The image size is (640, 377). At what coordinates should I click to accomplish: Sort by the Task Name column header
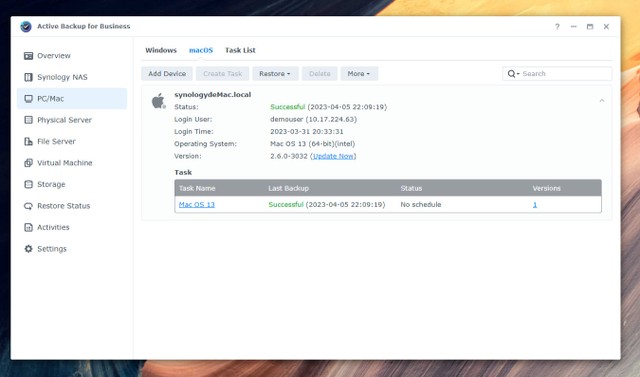pos(197,188)
